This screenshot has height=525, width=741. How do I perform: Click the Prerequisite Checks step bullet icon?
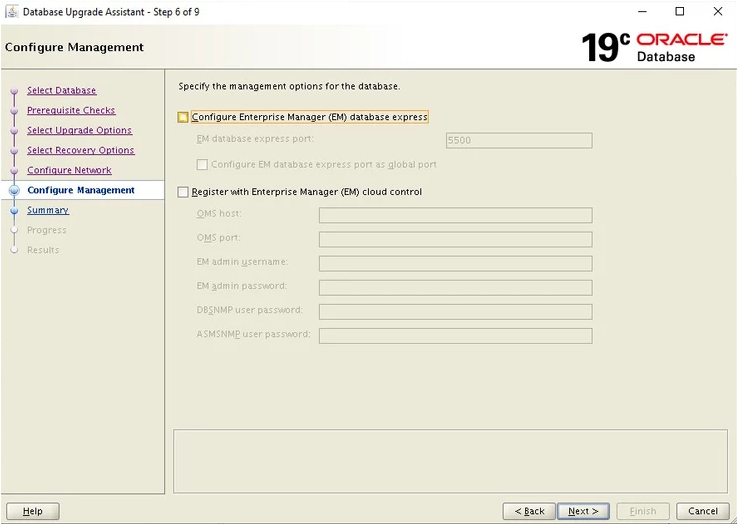(x=14, y=111)
